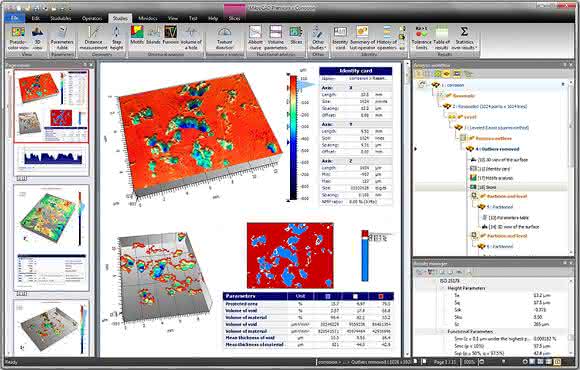Click last icon in Analysis workflow toolbar
Viewport: 580px width, 370px height.
click(x=468, y=74)
